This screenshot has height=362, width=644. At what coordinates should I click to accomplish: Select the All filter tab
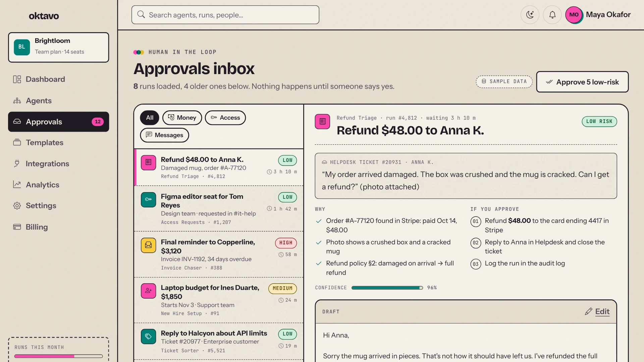(150, 118)
